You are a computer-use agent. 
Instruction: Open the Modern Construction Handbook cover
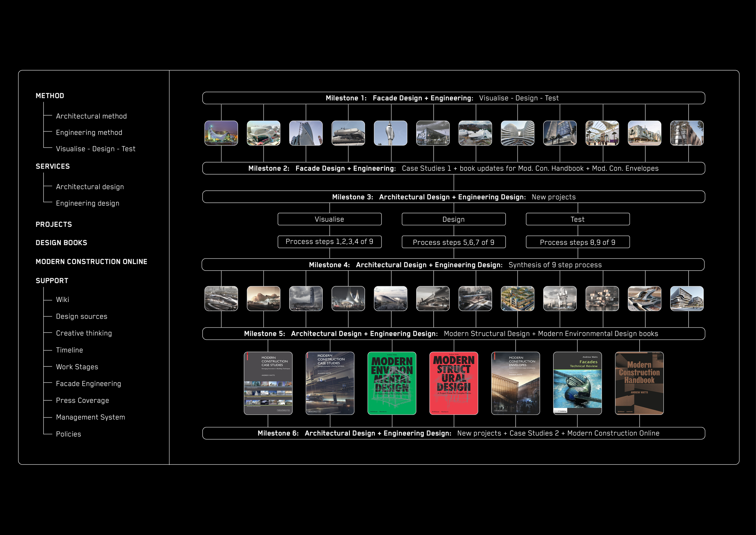[640, 383]
